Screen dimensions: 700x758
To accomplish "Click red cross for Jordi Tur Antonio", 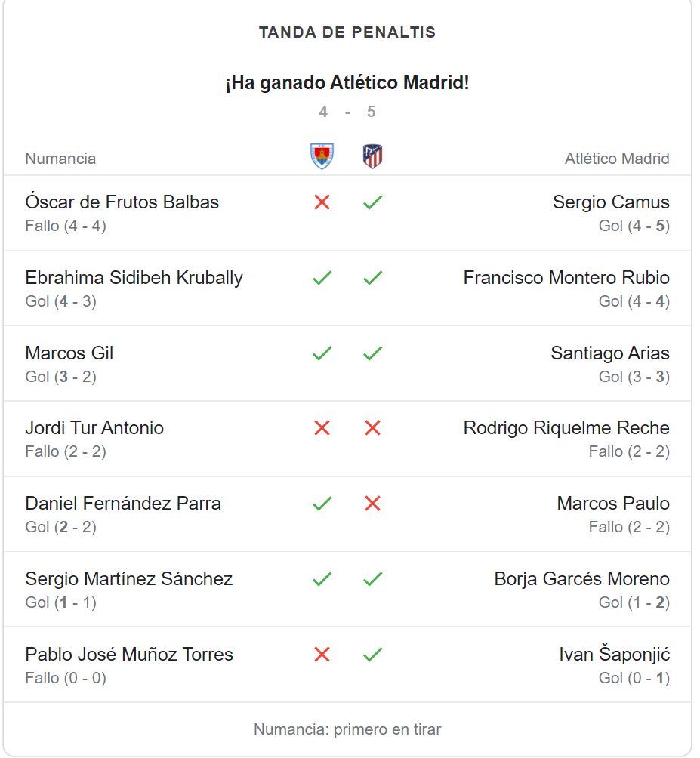I will point(322,428).
